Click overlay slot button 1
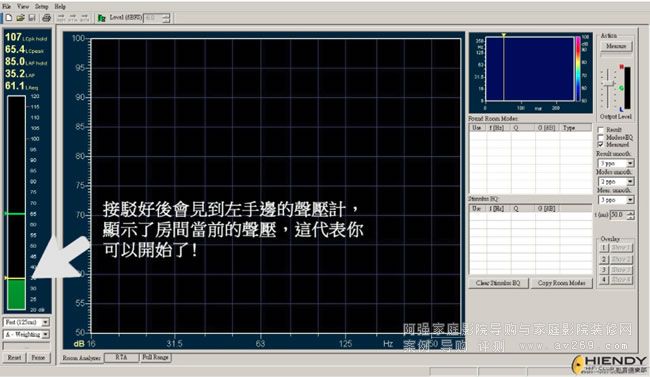The image size is (650, 377). tap(604, 248)
